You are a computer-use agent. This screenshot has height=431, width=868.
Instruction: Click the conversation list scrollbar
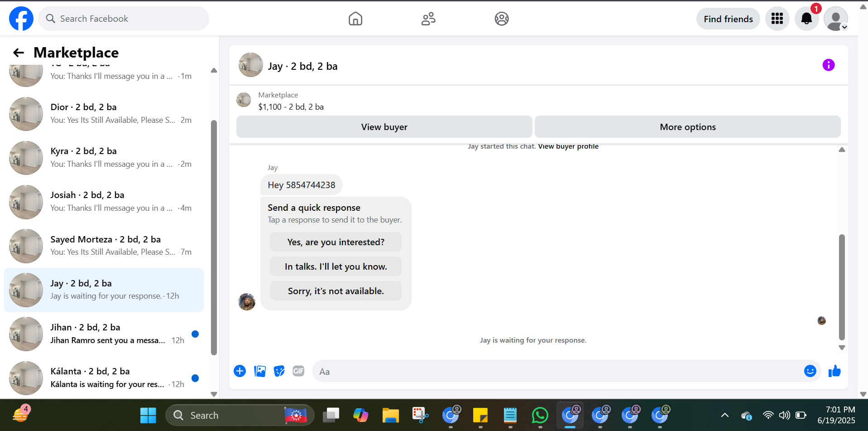(214, 238)
